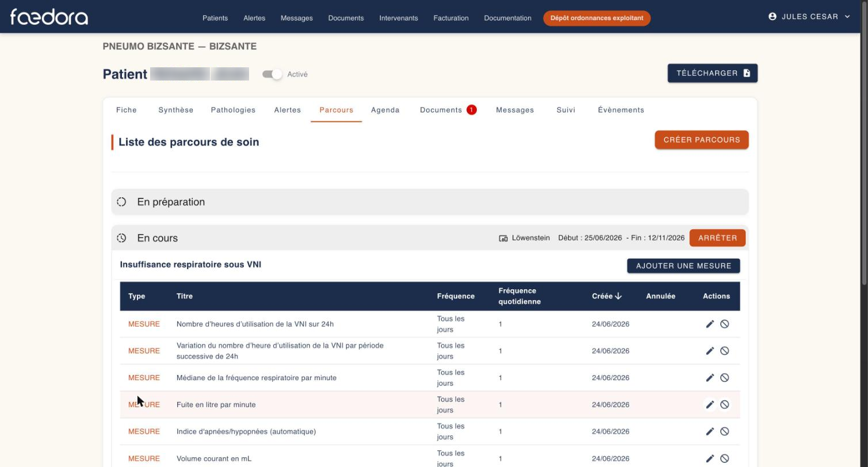868x467 pixels.
Task: Edit the Volume courant en mL measure
Action: point(710,458)
